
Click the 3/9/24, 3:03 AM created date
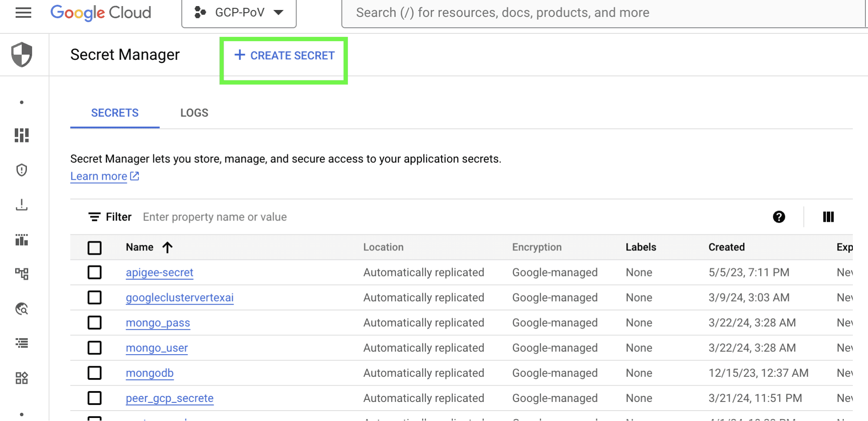pos(749,298)
